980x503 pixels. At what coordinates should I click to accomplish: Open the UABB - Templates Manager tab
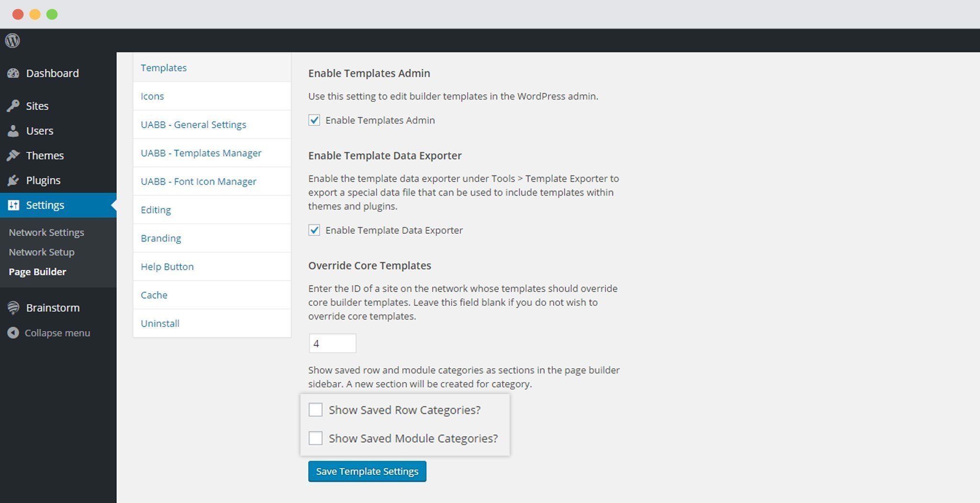coord(201,153)
